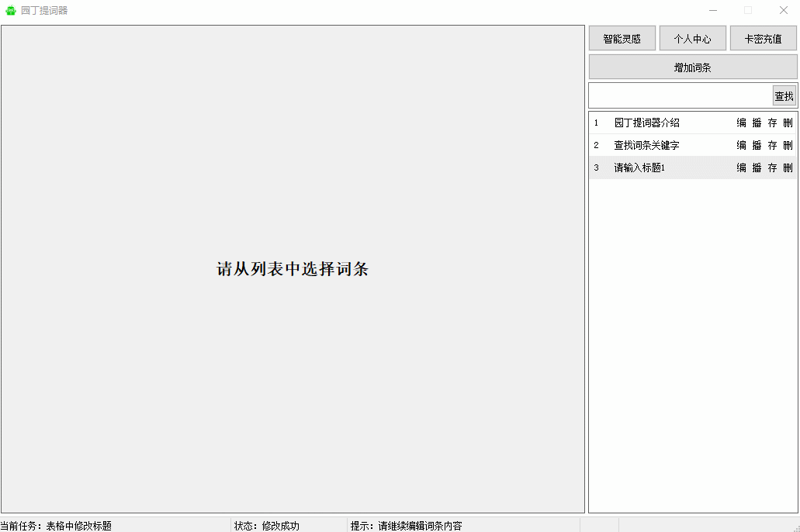Click the 增加词条 button
Image resolution: width=800 pixels, height=532 pixels.
click(x=692, y=67)
